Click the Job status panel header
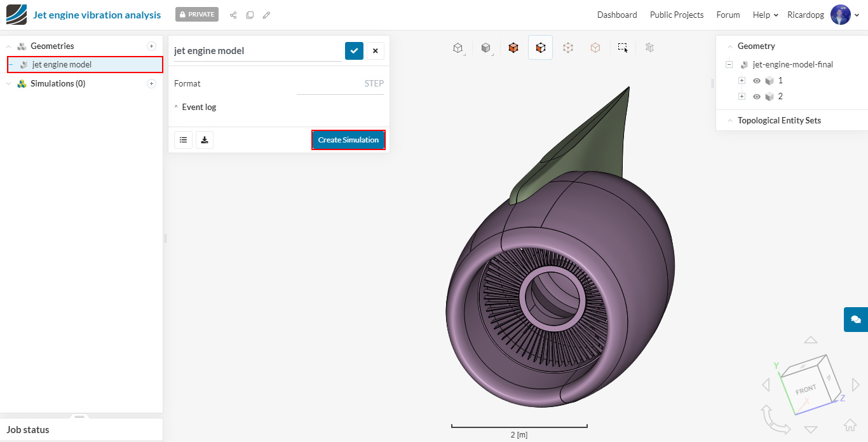Viewport: 868px width, 442px height. tap(81, 430)
